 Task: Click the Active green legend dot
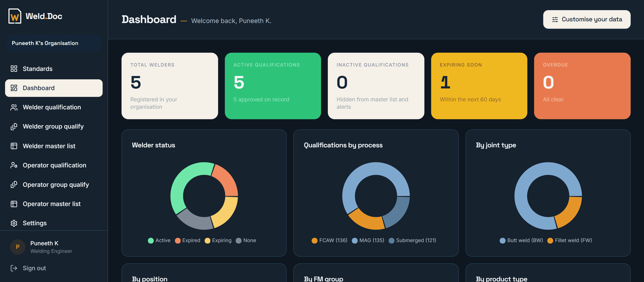click(x=151, y=240)
